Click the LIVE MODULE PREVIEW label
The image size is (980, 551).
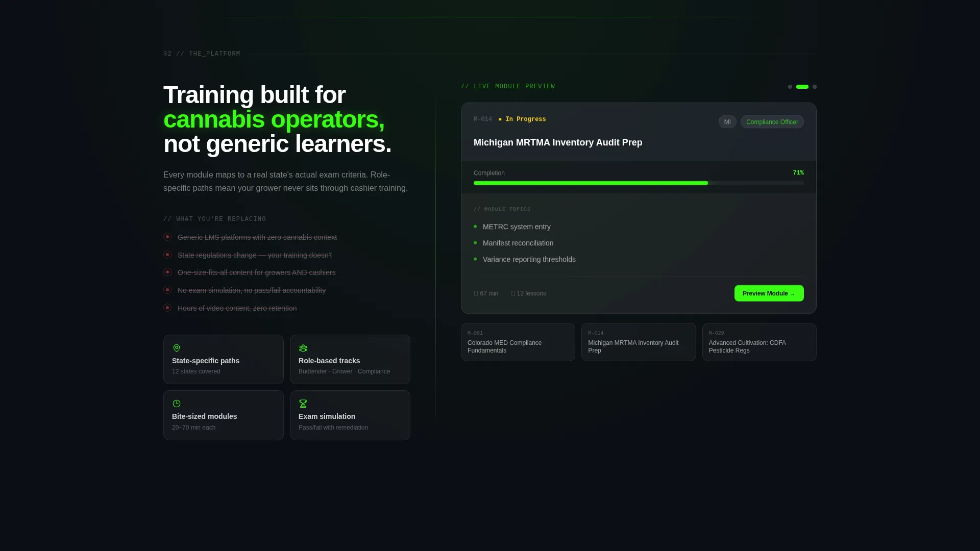508,86
